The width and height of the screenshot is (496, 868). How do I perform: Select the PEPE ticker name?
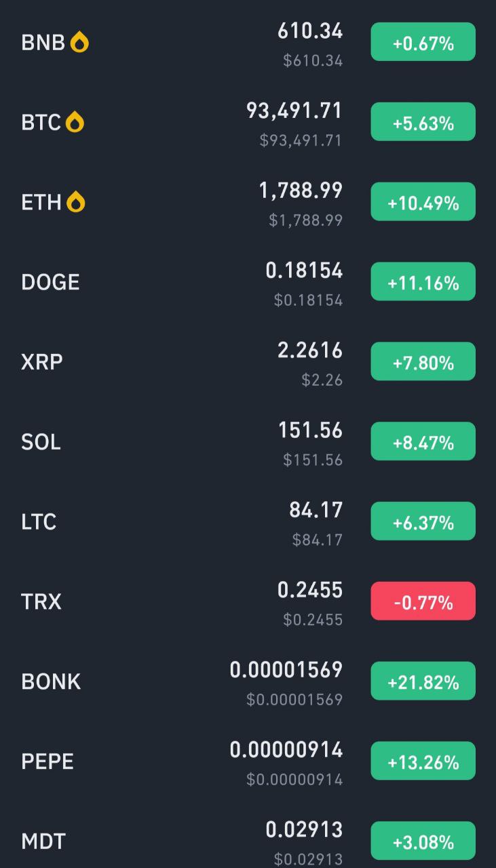[47, 761]
